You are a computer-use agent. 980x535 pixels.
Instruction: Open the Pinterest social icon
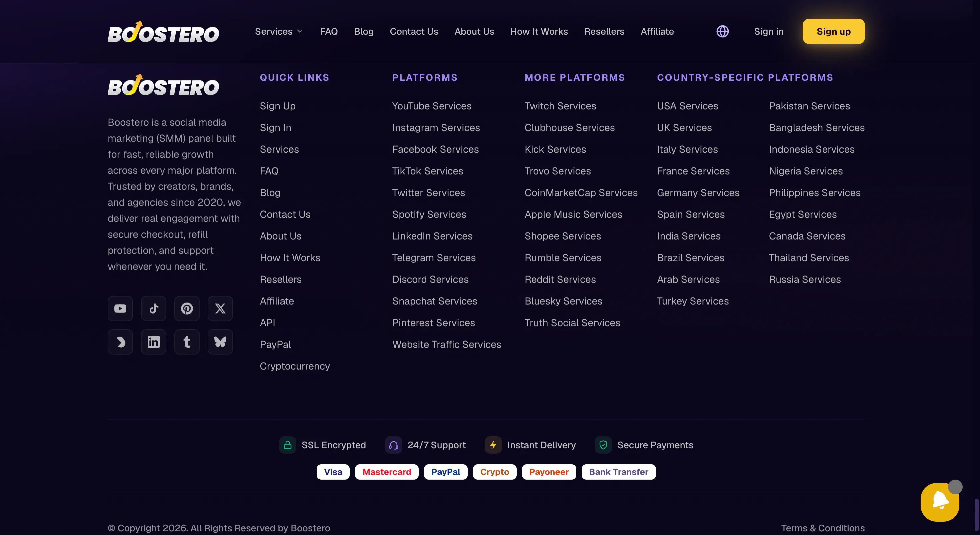point(187,309)
